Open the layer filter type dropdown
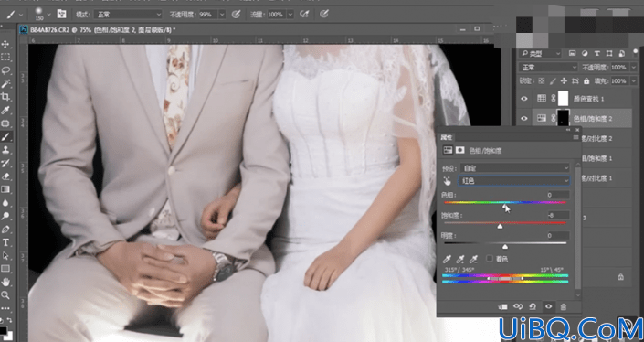 540,53
